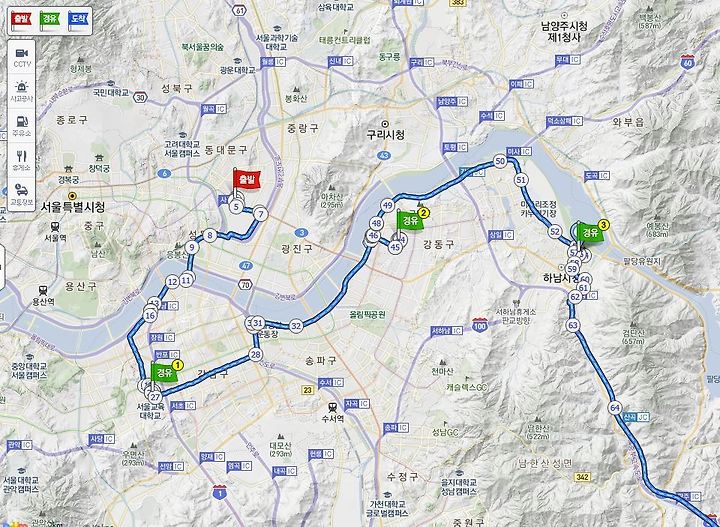Select the red 출발 flag in legend

pyautogui.click(x=21, y=20)
